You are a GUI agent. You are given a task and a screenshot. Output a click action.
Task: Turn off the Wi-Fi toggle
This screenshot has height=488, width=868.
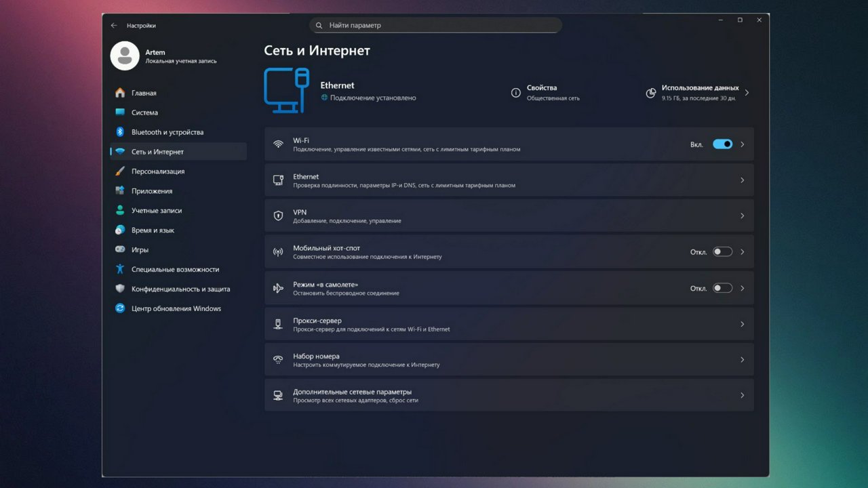click(x=722, y=144)
